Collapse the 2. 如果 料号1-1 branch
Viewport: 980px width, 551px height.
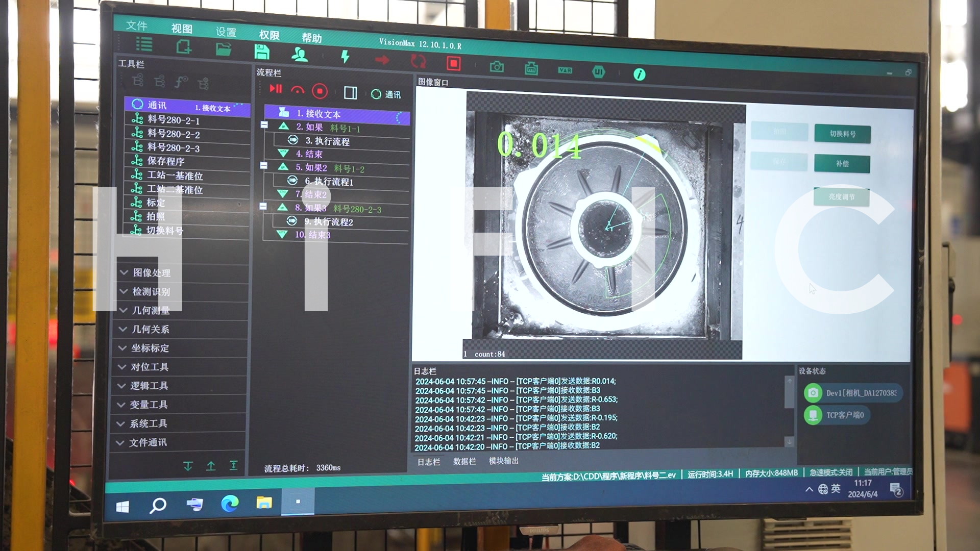pyautogui.click(x=264, y=124)
